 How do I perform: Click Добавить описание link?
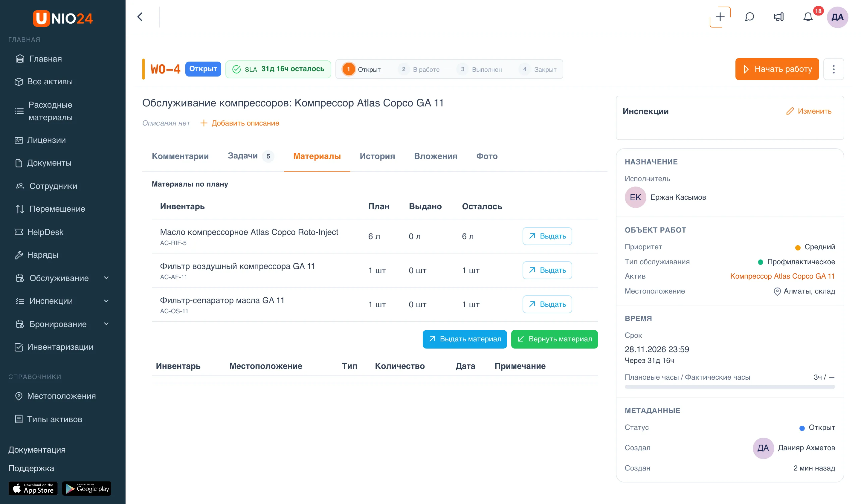point(239,123)
